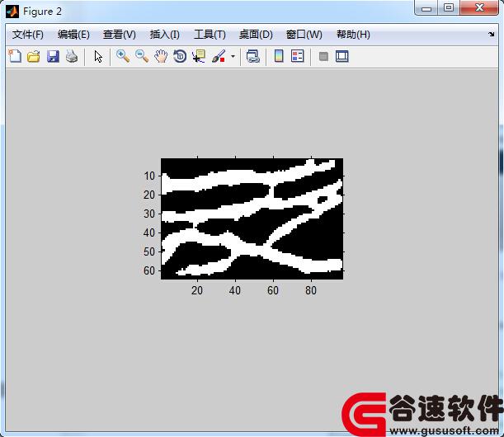The height and width of the screenshot is (437, 504).
Task: Click the Link Plot icon
Action: coord(253,56)
